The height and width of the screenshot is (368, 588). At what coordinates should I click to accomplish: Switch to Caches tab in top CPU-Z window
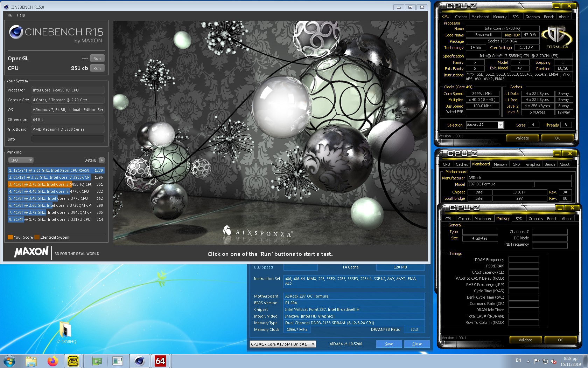pos(461,17)
